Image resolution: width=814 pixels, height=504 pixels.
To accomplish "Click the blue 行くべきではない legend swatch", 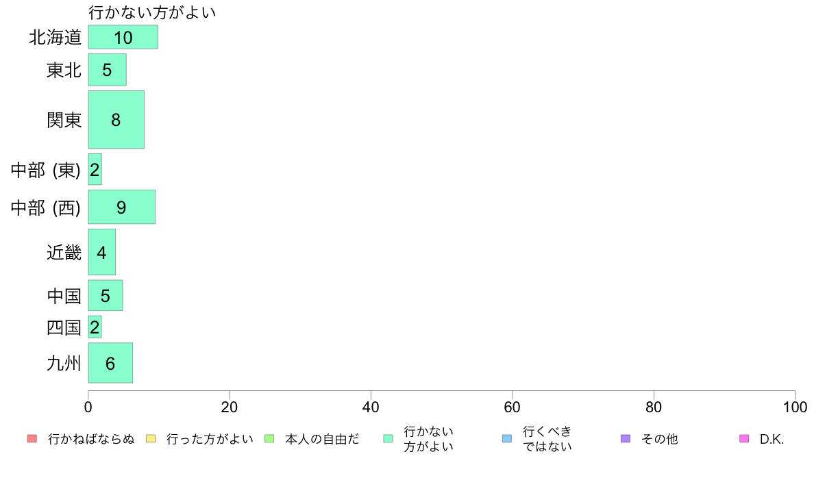I will tap(507, 438).
